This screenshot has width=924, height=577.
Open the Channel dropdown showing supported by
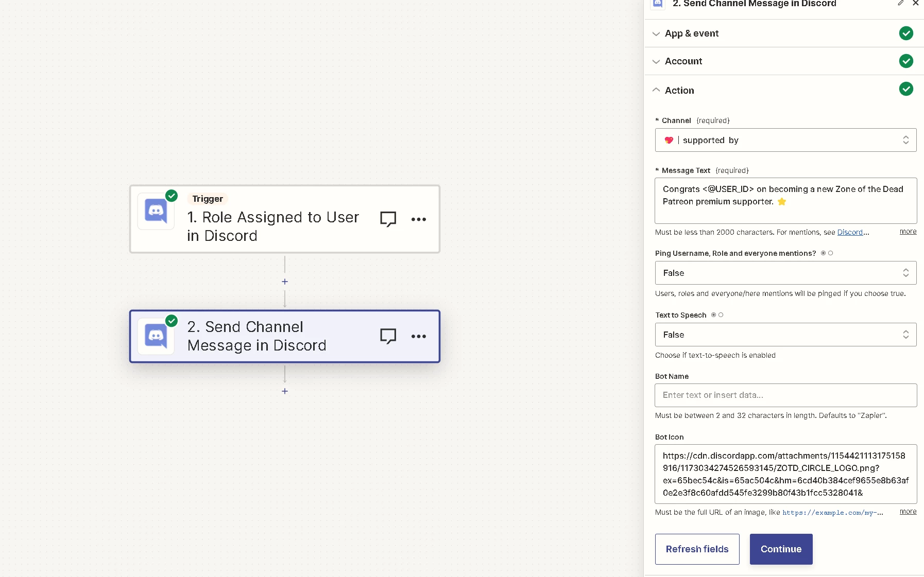click(785, 140)
